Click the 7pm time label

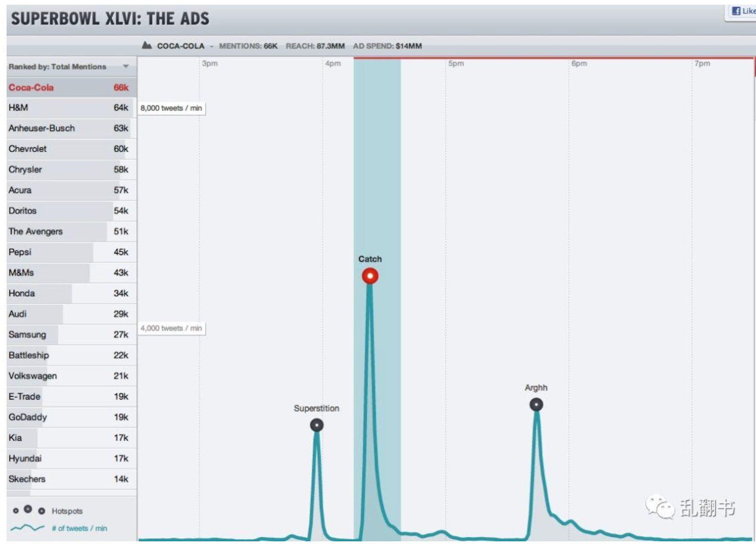pyautogui.click(x=702, y=63)
